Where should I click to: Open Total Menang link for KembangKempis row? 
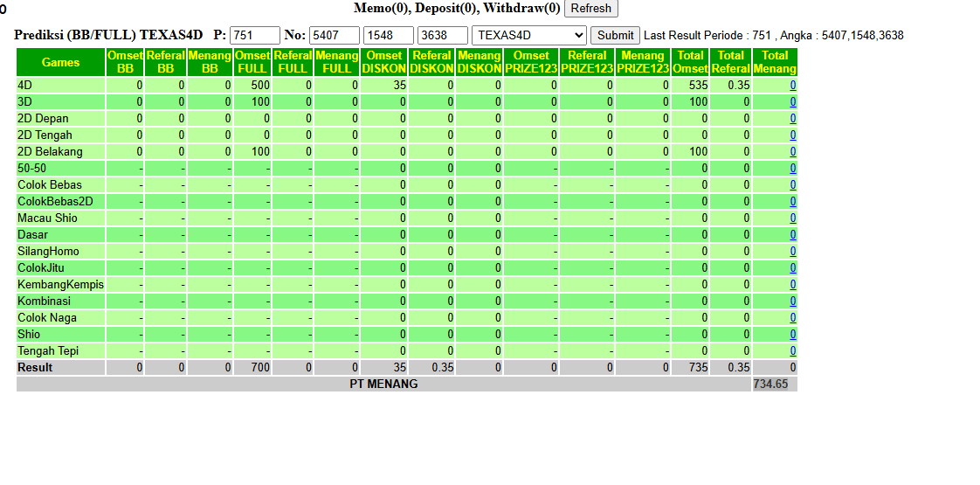click(x=792, y=284)
